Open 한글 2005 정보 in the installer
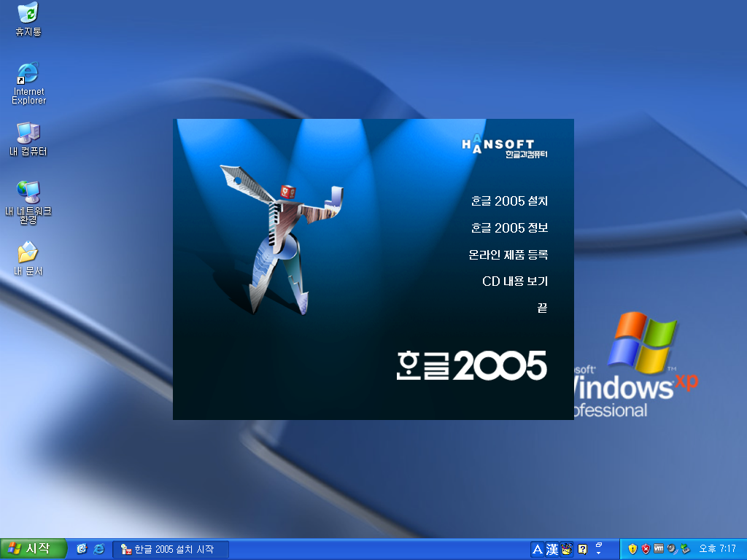The image size is (747, 560). pyautogui.click(x=509, y=227)
